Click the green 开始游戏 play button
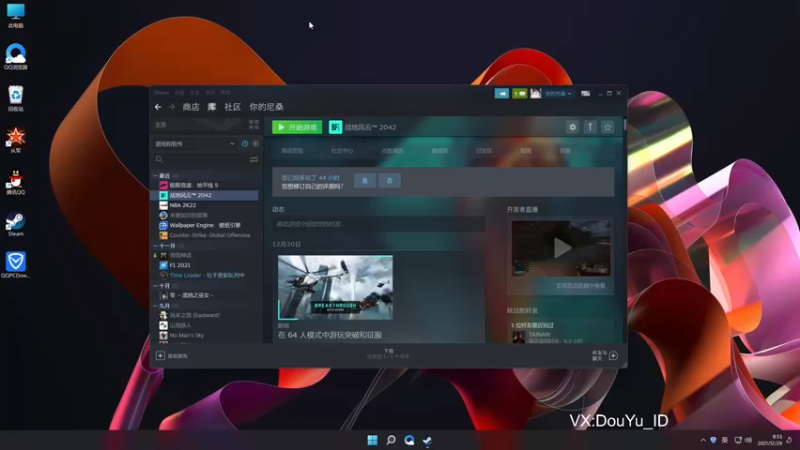Screen dimensions: 800x450 click(x=297, y=127)
